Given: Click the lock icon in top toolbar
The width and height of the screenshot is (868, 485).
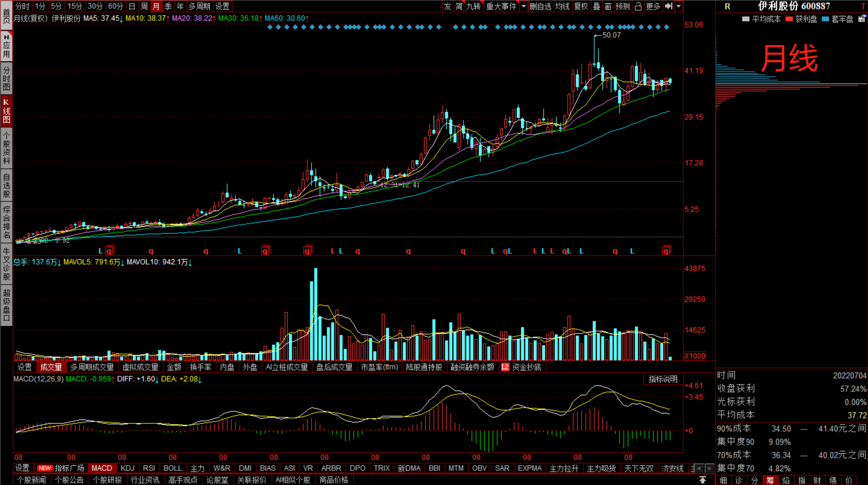Looking at the screenshot, I should 638,6.
